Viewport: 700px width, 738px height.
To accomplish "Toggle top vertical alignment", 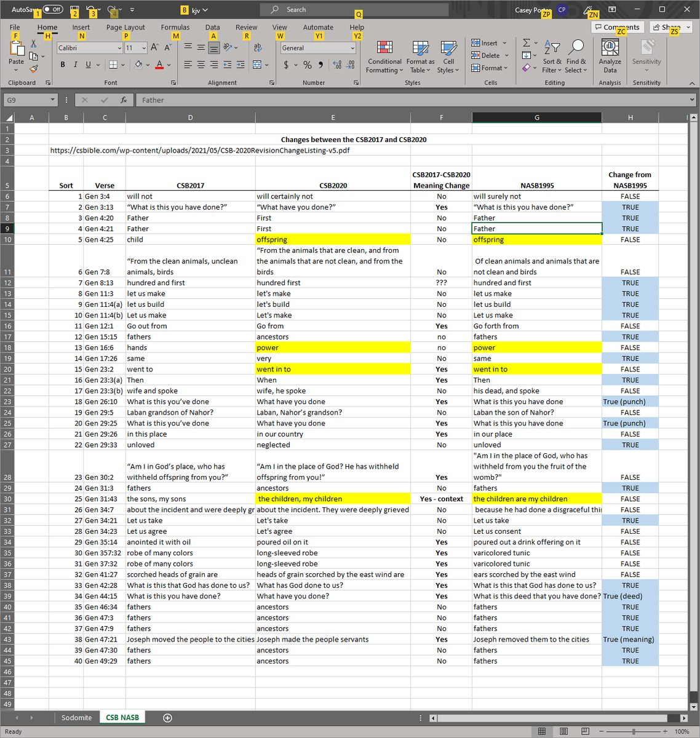I will pyautogui.click(x=188, y=47).
